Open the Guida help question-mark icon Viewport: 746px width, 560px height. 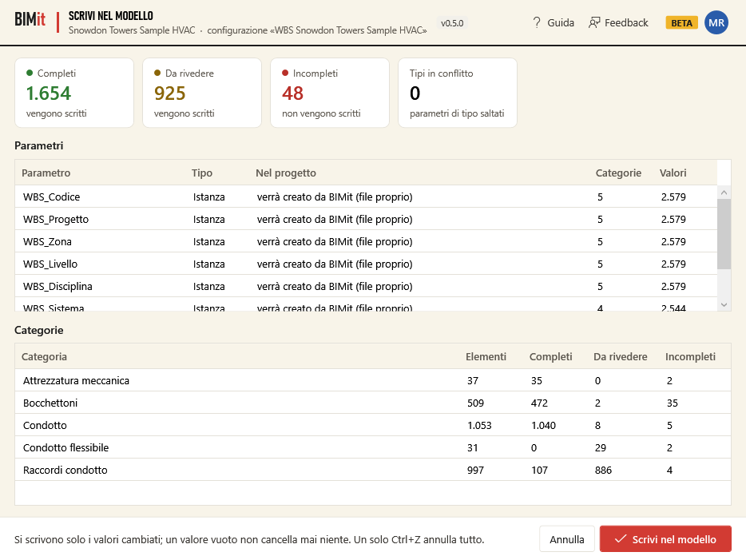(537, 22)
